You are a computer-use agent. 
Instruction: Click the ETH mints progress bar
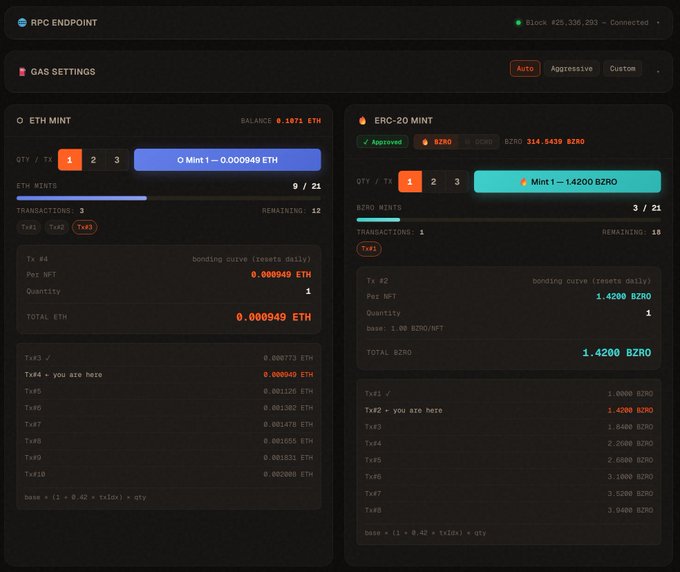(x=169, y=198)
